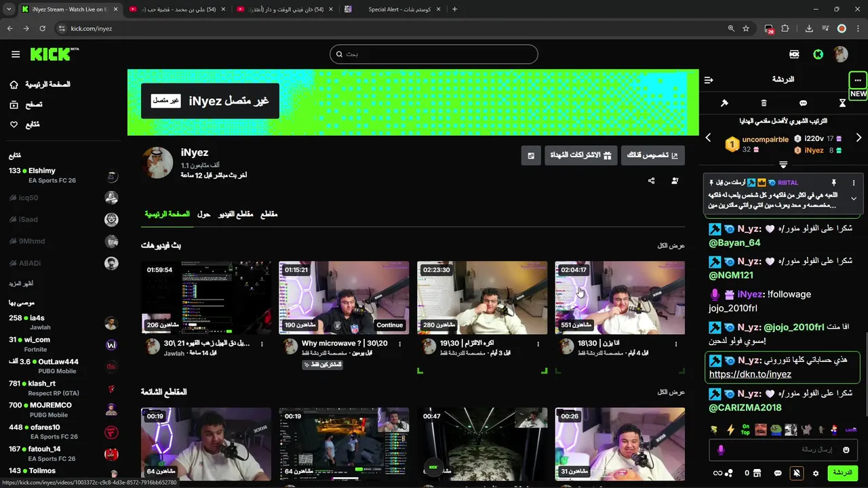Open options for Jawlah video
Viewport: 868px width, 488px height.
tap(262, 344)
